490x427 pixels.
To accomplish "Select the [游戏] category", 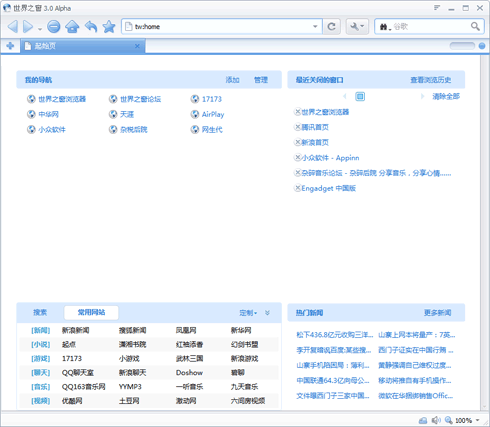I will [x=41, y=359].
